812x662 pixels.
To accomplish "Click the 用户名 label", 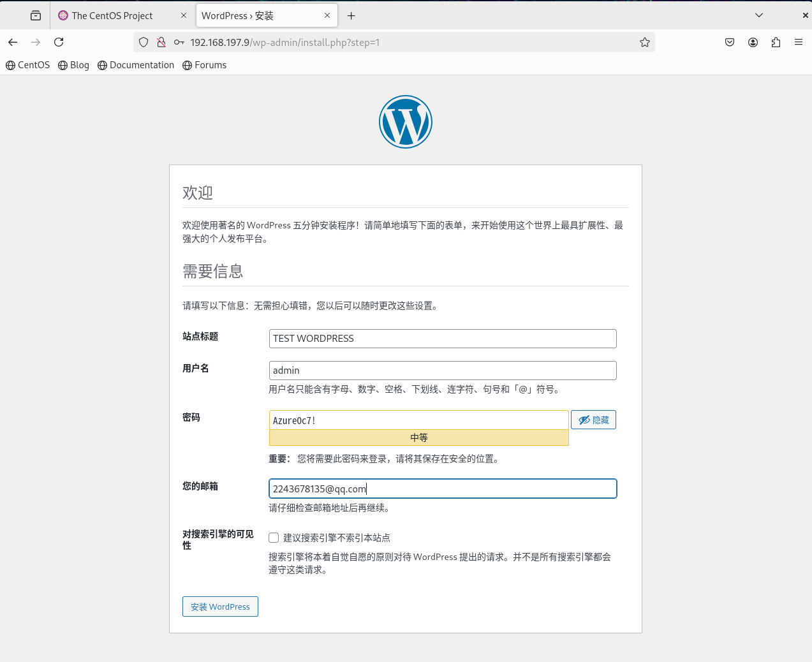I will point(196,368).
